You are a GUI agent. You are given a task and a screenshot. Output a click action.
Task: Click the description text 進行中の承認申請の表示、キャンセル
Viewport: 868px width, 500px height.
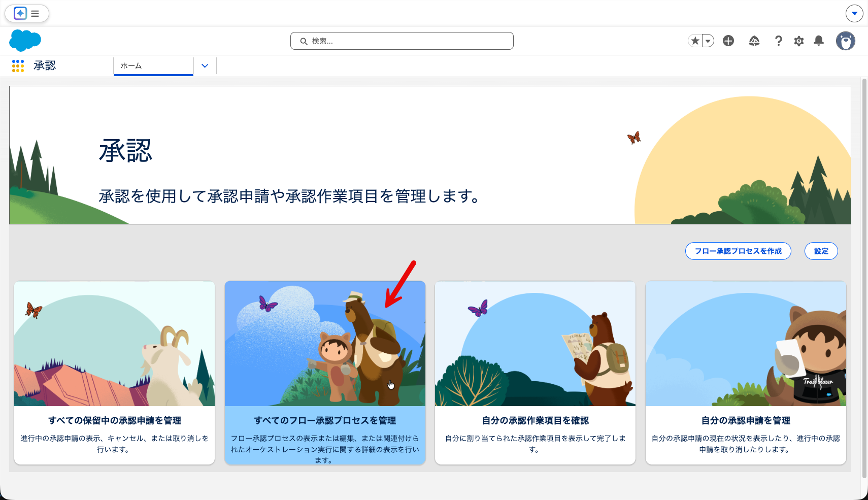click(115, 444)
